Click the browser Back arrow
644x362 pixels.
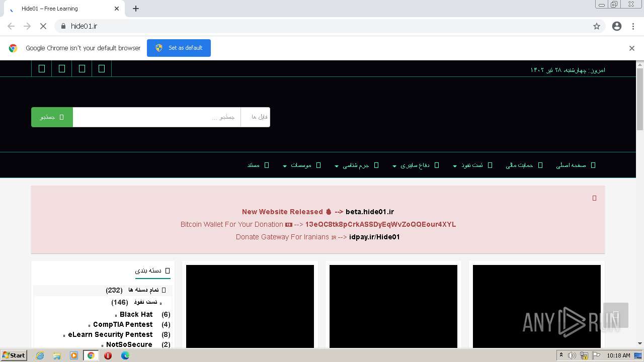pyautogui.click(x=11, y=26)
